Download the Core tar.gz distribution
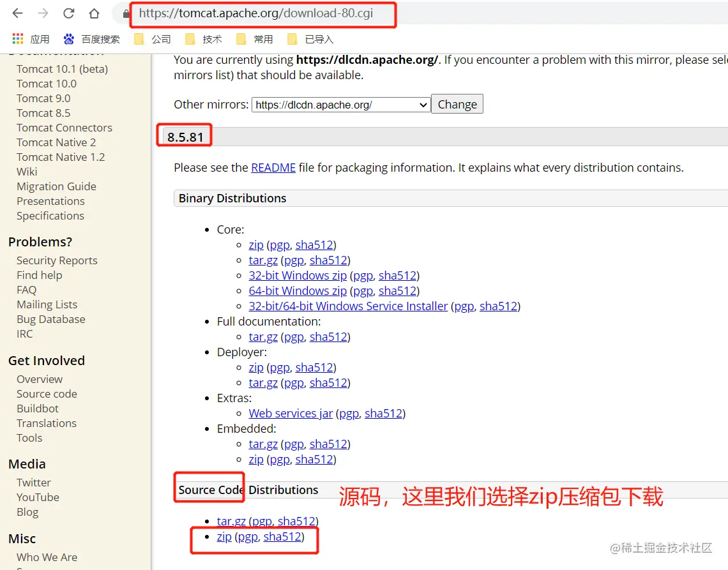 click(263, 260)
